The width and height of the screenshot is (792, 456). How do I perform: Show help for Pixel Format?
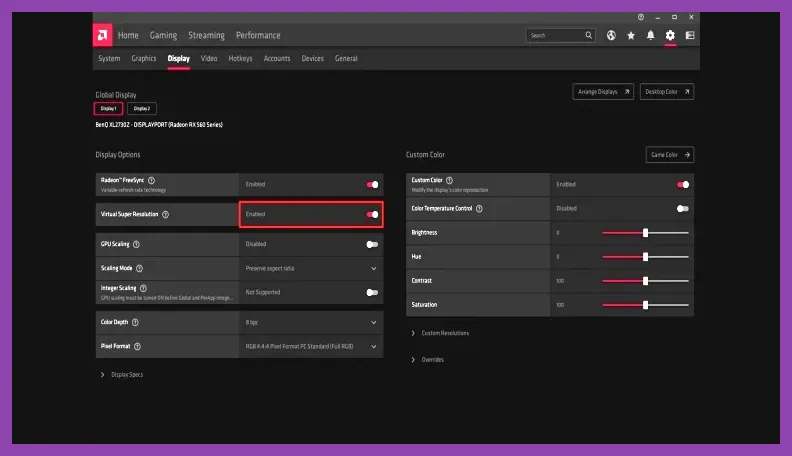click(137, 346)
